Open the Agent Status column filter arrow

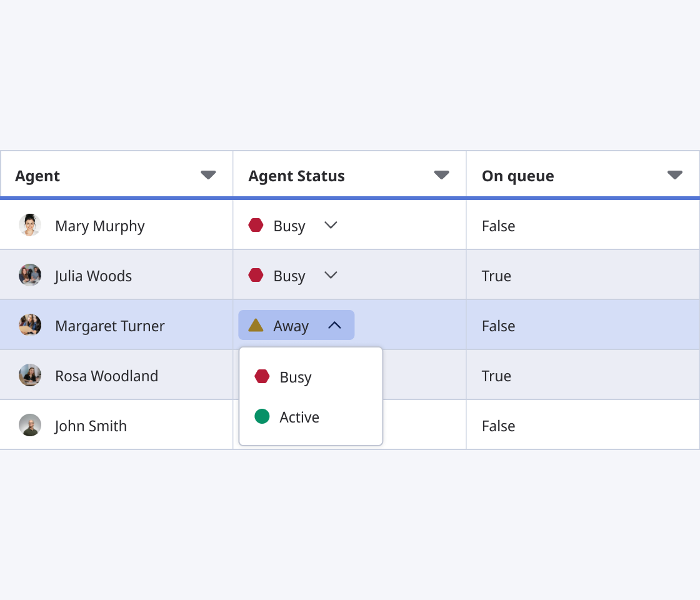coord(441,174)
